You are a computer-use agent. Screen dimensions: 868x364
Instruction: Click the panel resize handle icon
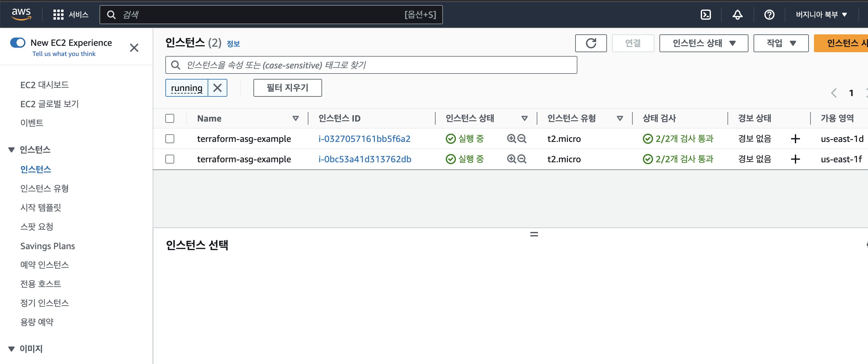tap(534, 234)
